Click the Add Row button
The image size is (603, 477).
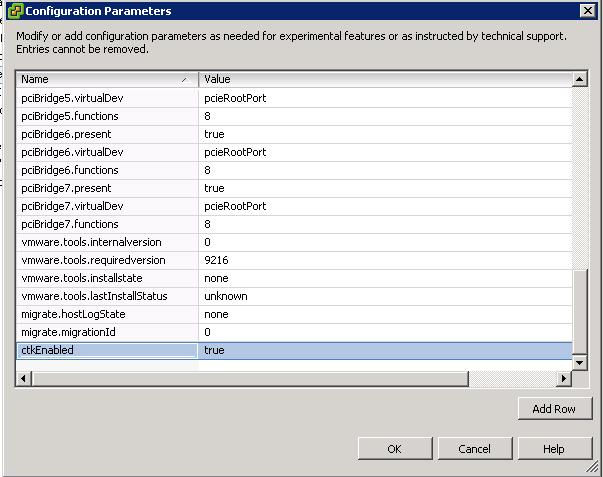(x=555, y=409)
